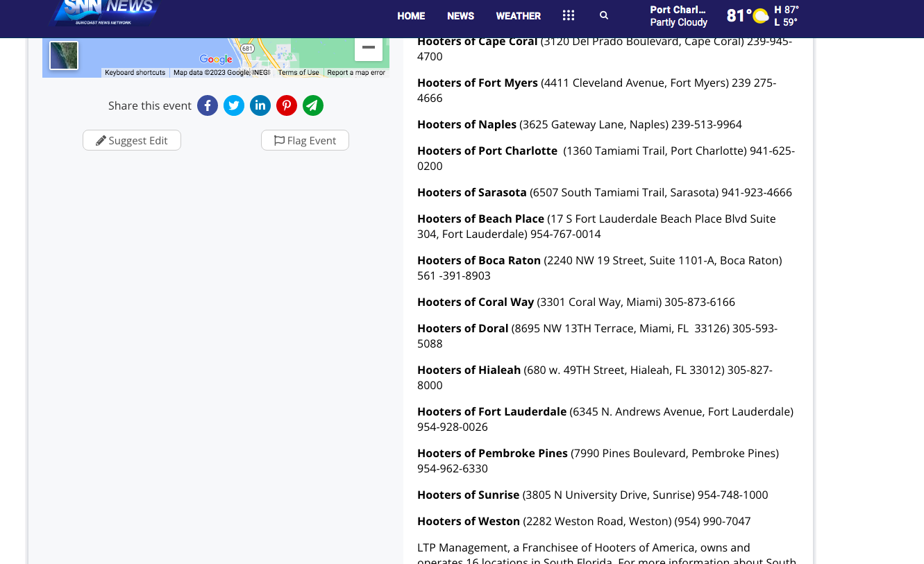924x564 pixels.
Task: Click Hooters of Sunrise text
Action: pos(469,495)
